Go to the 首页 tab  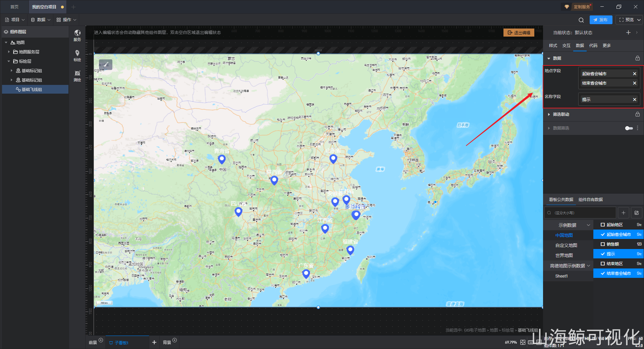pyautogui.click(x=14, y=7)
